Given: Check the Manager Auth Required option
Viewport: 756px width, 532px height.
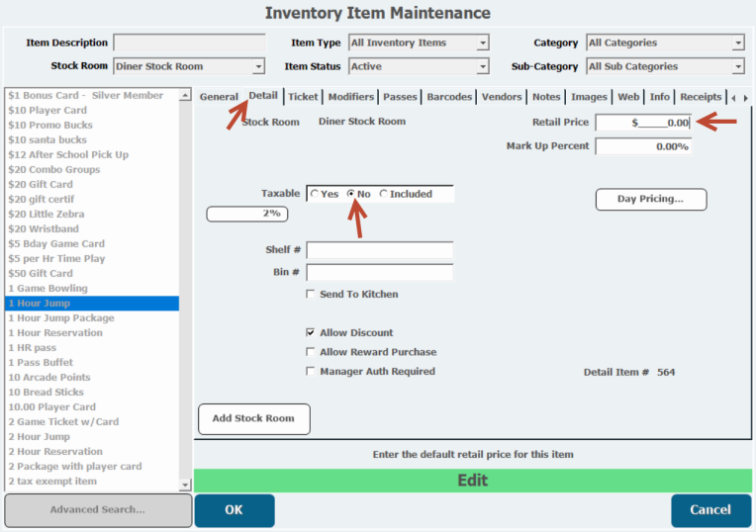Looking at the screenshot, I should point(312,372).
